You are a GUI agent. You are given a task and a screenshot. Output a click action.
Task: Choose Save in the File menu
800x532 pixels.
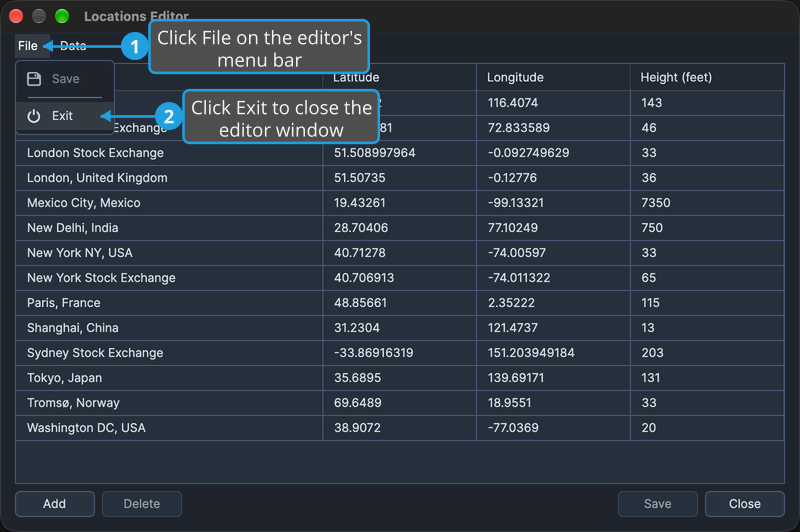point(65,79)
